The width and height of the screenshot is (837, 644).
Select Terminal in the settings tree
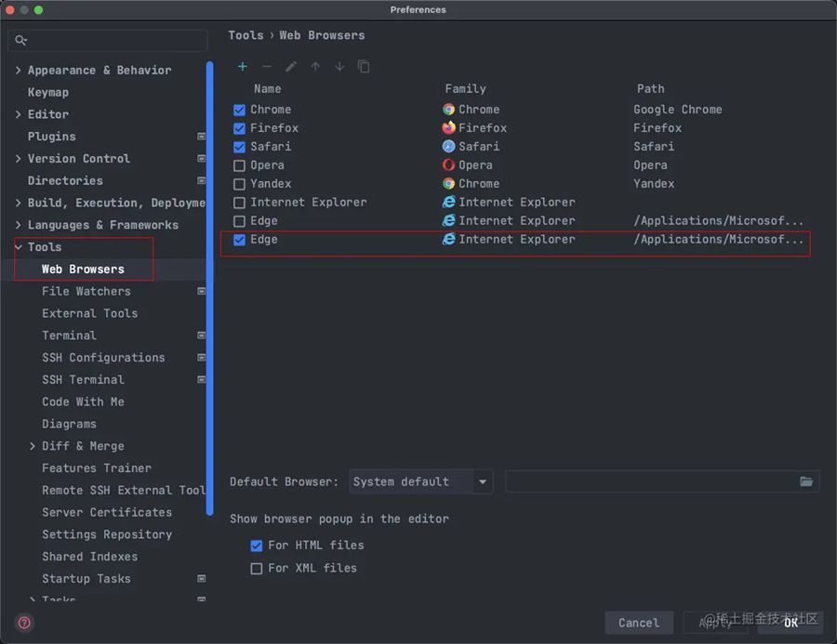(69, 335)
